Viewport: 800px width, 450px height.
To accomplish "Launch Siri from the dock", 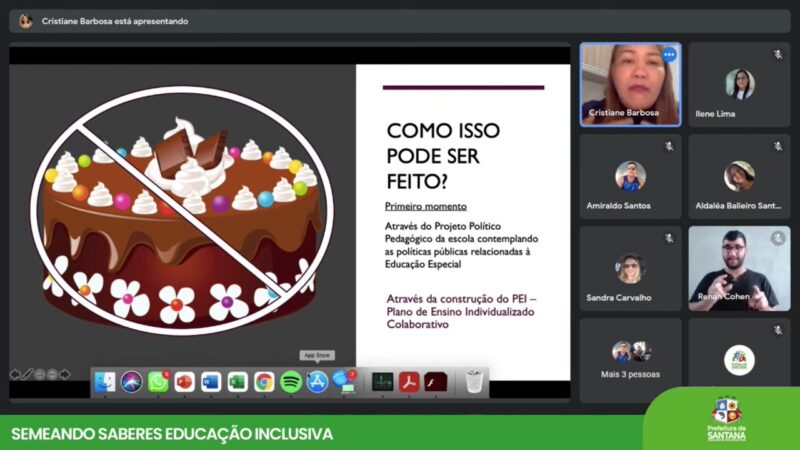I will click(132, 382).
